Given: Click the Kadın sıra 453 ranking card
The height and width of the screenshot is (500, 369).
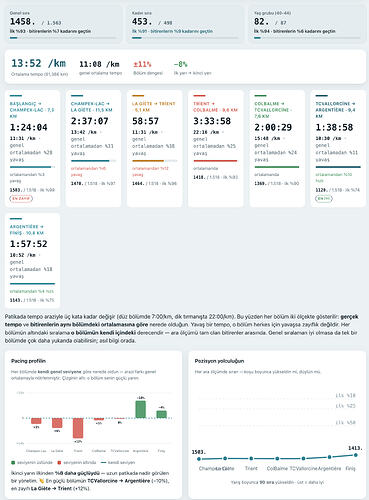Looking at the screenshot, I should 185,24.
